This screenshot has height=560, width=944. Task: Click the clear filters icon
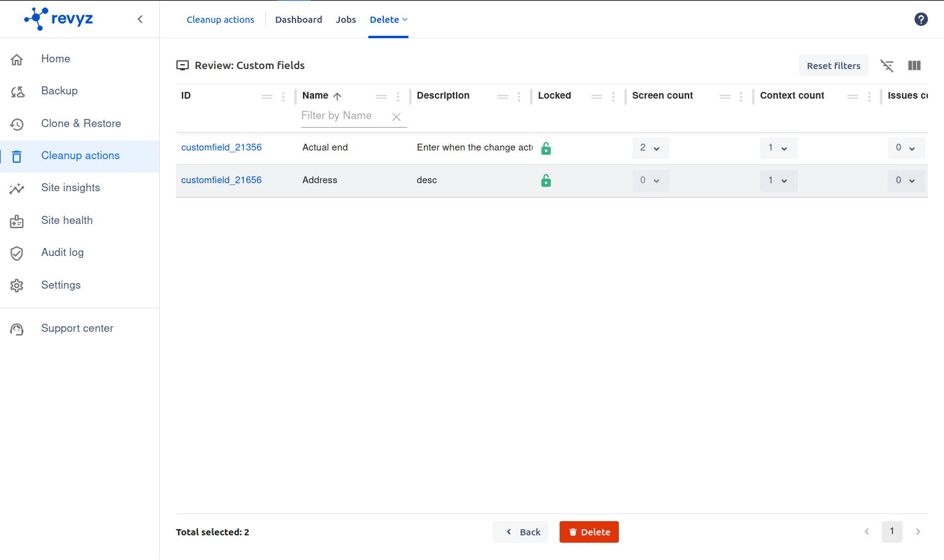(887, 65)
